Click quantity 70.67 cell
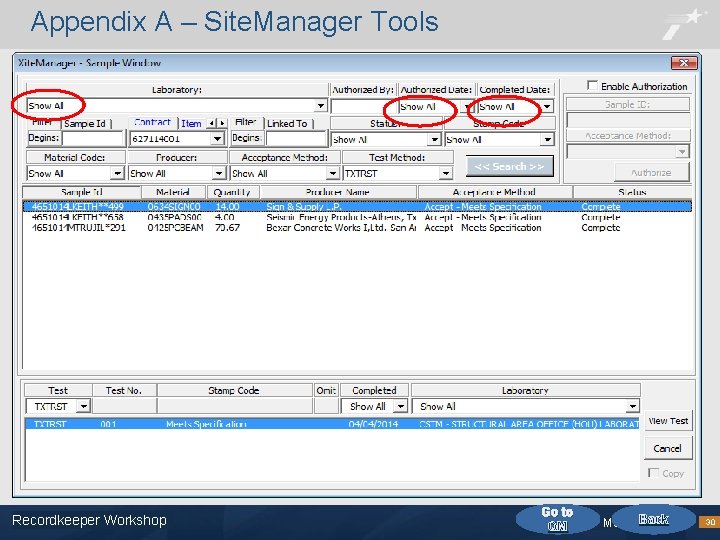 coord(227,228)
